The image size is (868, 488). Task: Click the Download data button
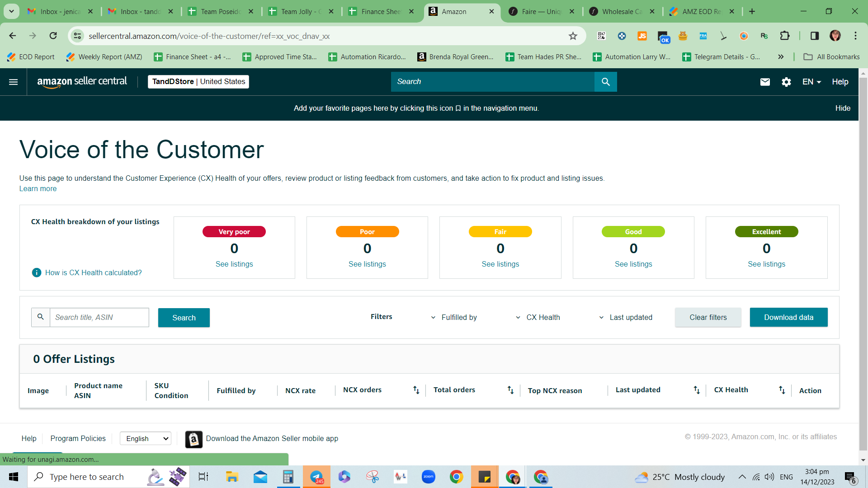[788, 317]
